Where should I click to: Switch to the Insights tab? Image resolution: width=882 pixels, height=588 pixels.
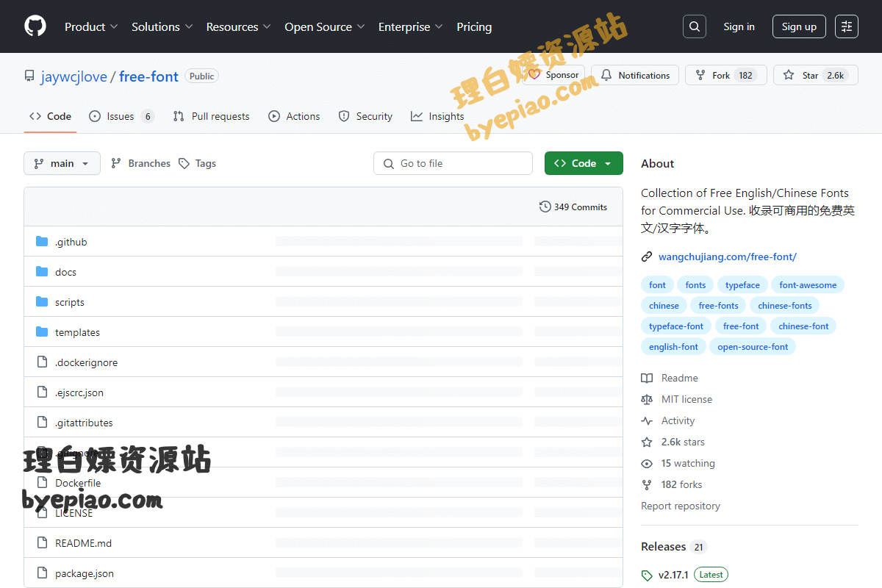[437, 116]
